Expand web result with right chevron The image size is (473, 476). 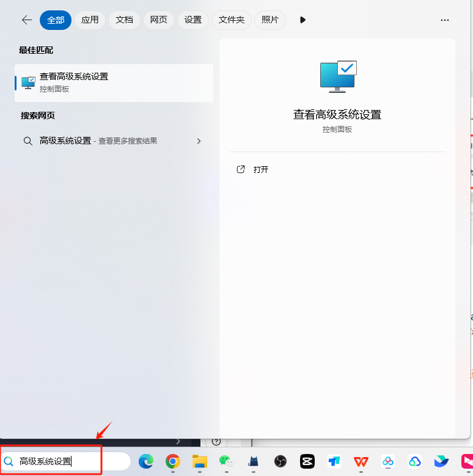click(199, 141)
